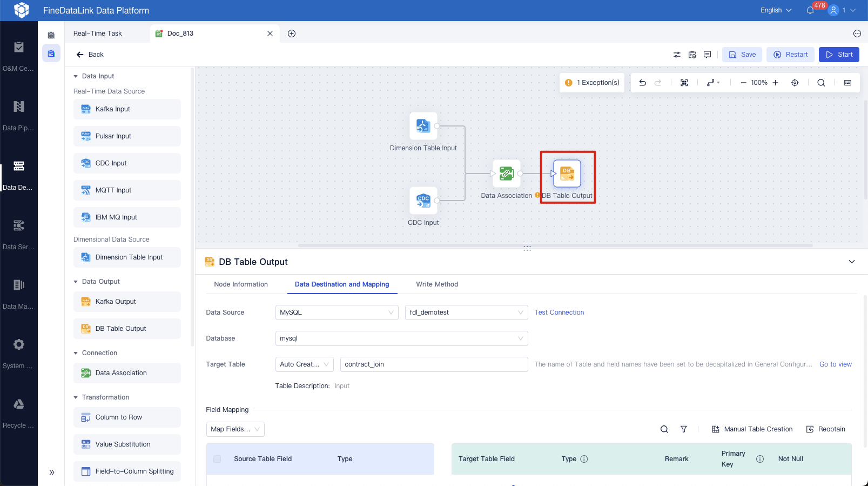This screenshot has width=868, height=486.
Task: Collapse Data Output section
Action: click(x=76, y=282)
